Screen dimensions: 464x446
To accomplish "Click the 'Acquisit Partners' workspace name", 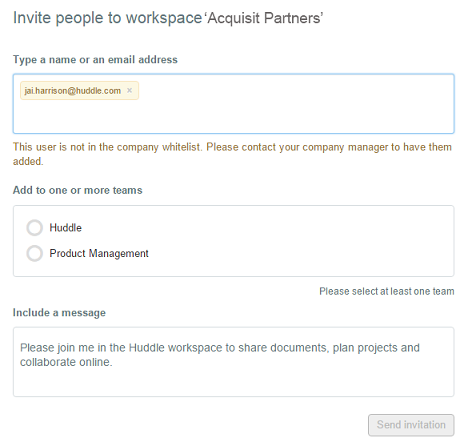I will pos(265,18).
